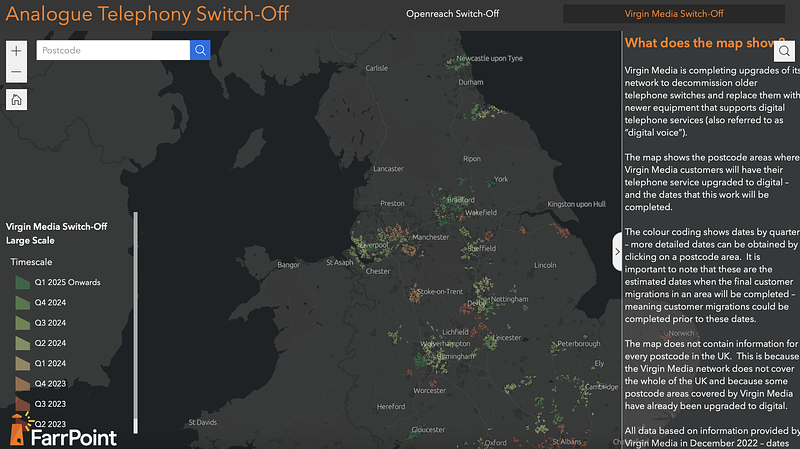Click Virgin Media Switch-Off Large Scale legend title
Image resolution: width=800 pixels, height=449 pixels.
pos(56,233)
